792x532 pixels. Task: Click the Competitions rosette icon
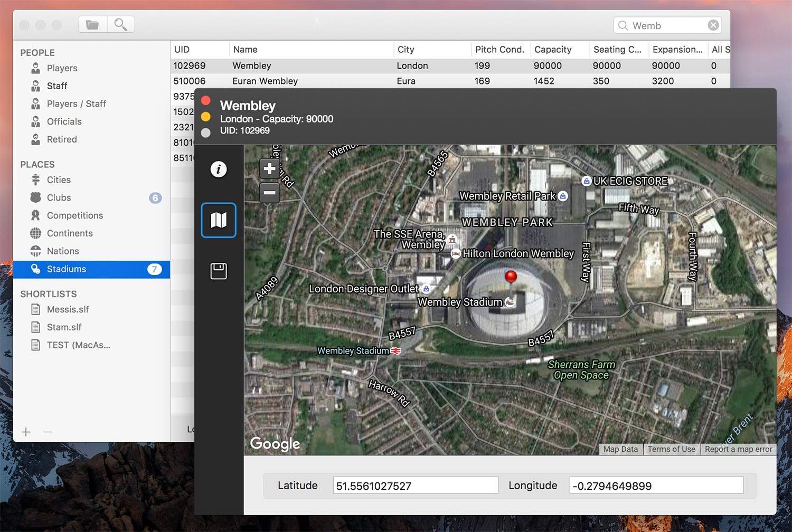click(x=35, y=215)
